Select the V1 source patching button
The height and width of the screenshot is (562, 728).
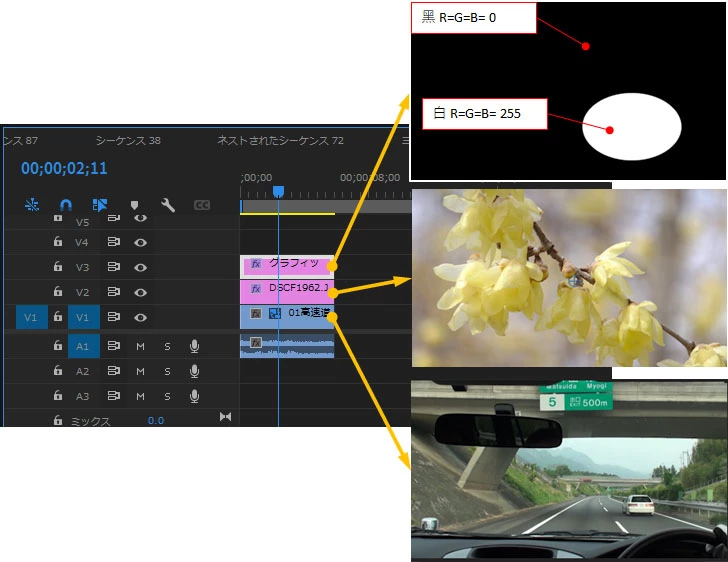pyautogui.click(x=32, y=317)
